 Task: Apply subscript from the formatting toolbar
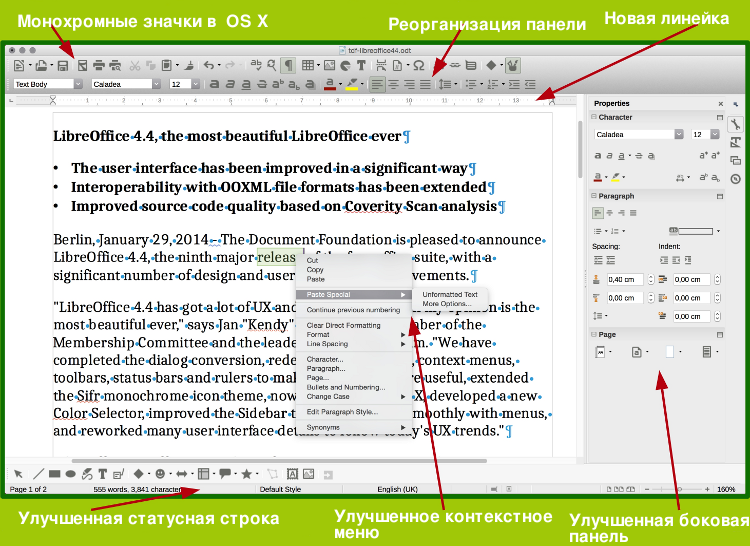pyautogui.click(x=294, y=85)
